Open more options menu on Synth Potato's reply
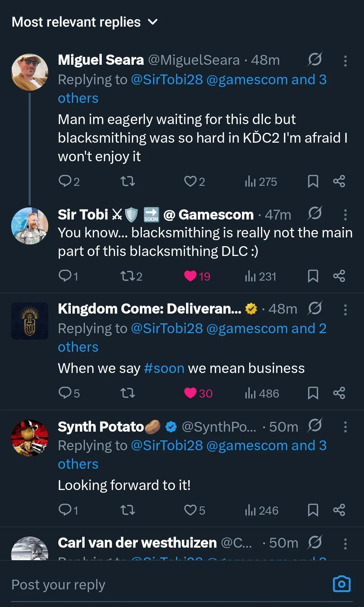 pos(345,427)
